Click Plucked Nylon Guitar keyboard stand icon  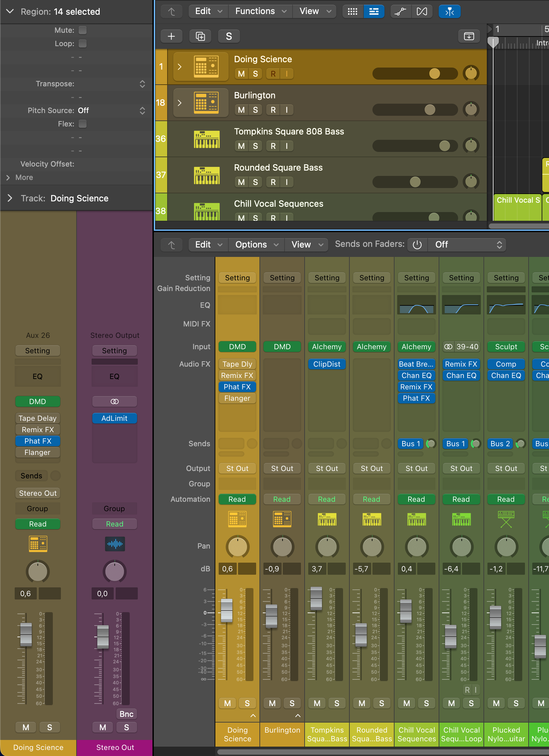coord(506,519)
